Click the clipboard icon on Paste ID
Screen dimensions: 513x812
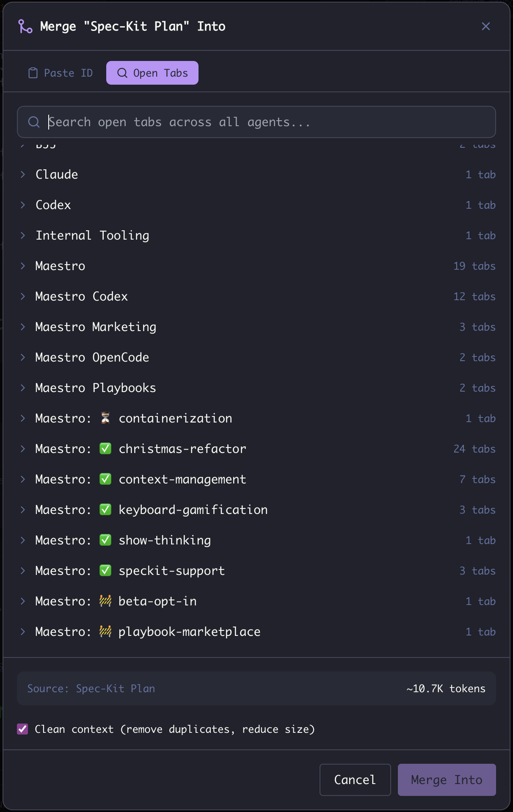pos(33,72)
